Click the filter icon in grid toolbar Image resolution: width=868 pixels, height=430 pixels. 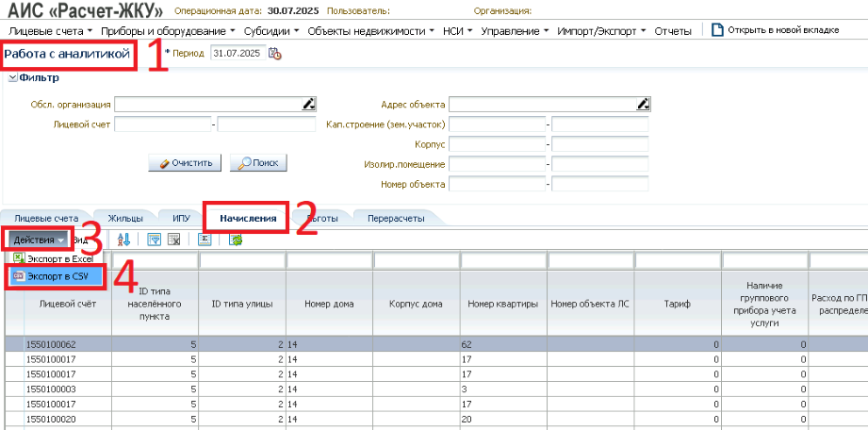(155, 240)
